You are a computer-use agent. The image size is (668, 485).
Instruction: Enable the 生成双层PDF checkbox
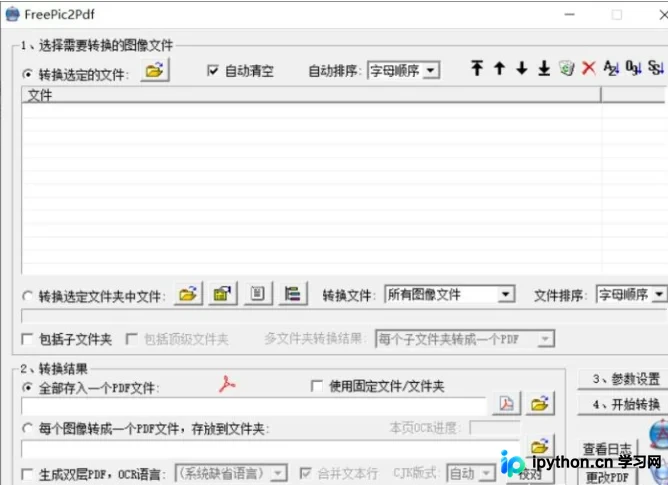[x=27, y=474]
